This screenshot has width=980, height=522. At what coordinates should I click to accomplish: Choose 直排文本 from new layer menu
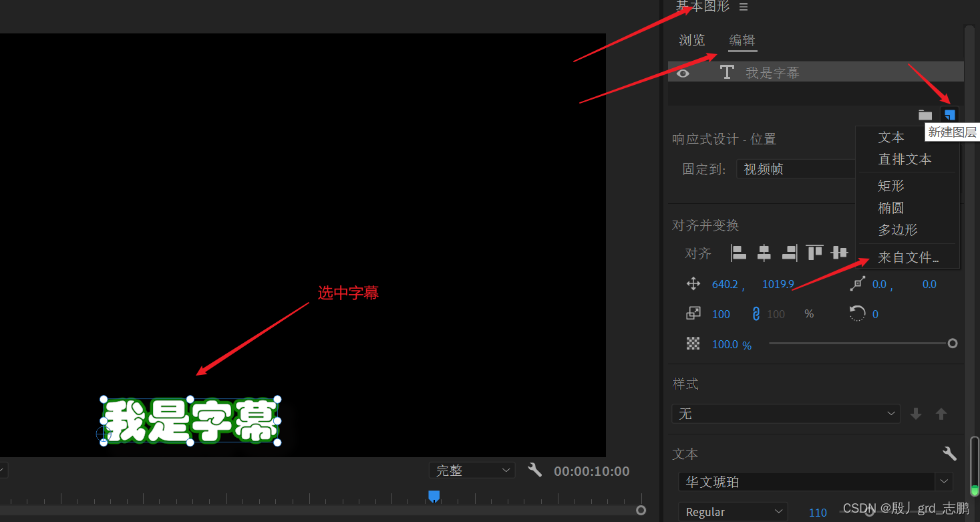point(905,160)
